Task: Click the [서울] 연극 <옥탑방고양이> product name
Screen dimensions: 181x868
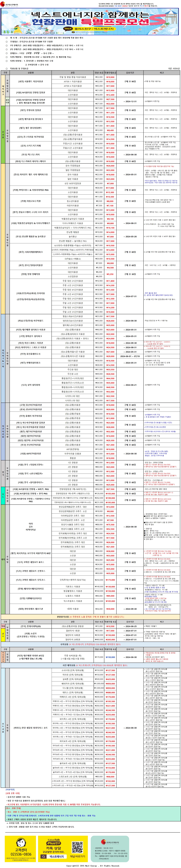Action: tap(31, 465)
